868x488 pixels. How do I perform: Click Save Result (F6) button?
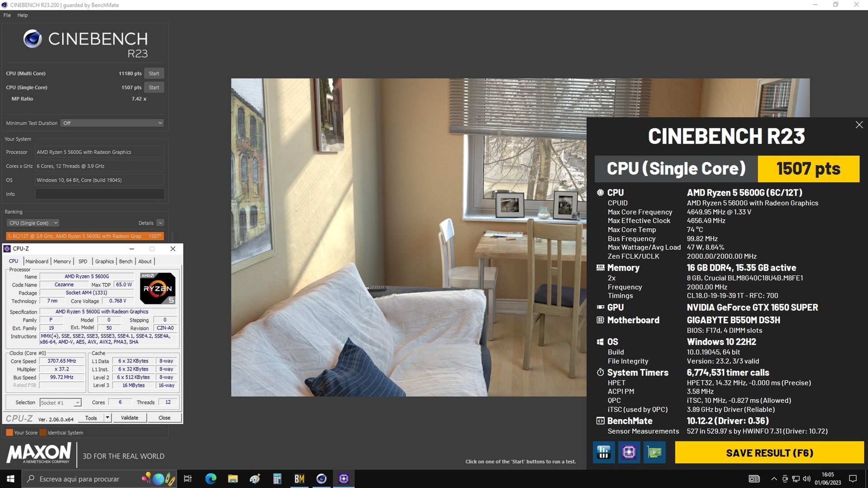pos(769,452)
